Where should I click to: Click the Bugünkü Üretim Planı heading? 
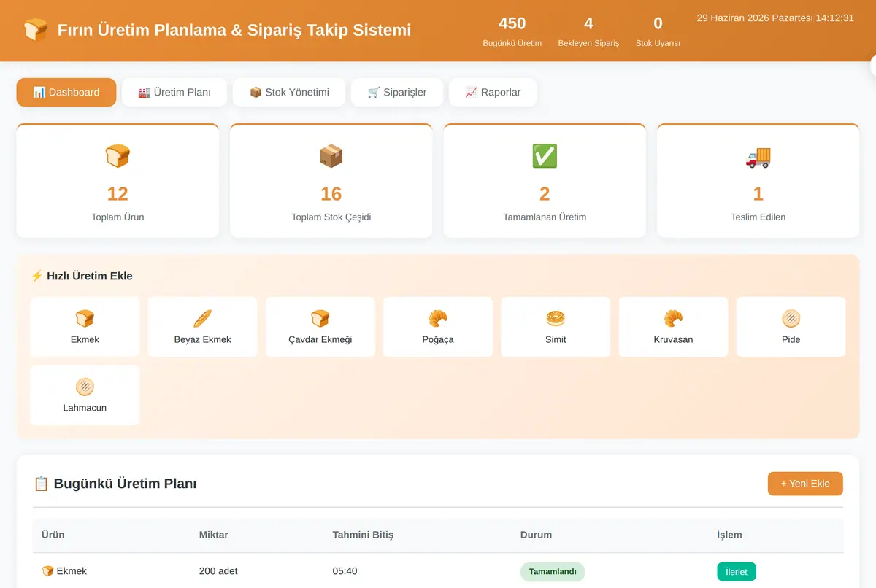[115, 484]
